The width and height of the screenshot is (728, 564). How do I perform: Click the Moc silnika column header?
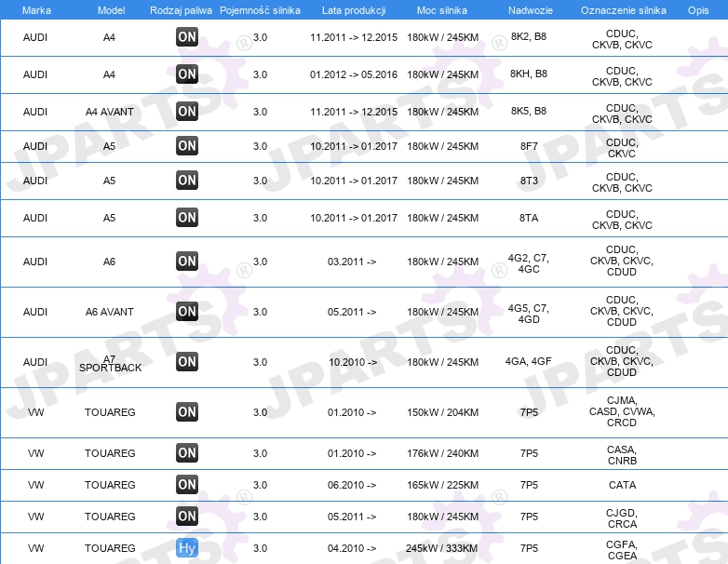tap(442, 10)
